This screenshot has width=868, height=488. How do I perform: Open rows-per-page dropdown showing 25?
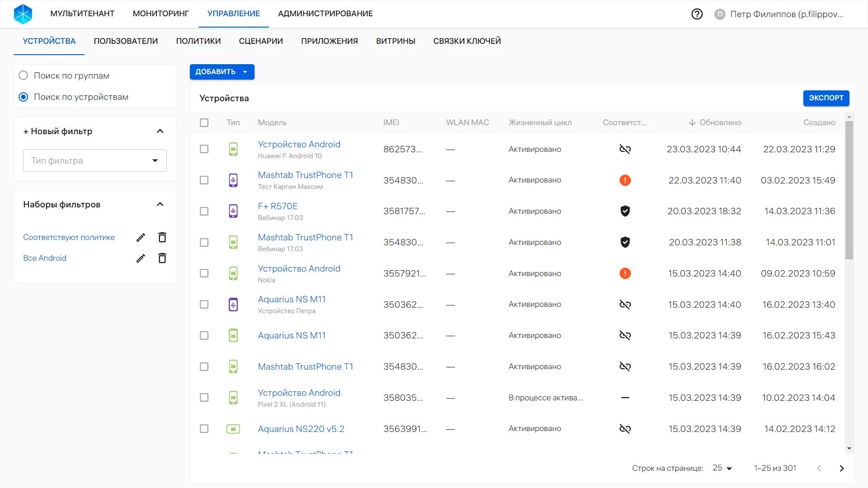click(722, 468)
